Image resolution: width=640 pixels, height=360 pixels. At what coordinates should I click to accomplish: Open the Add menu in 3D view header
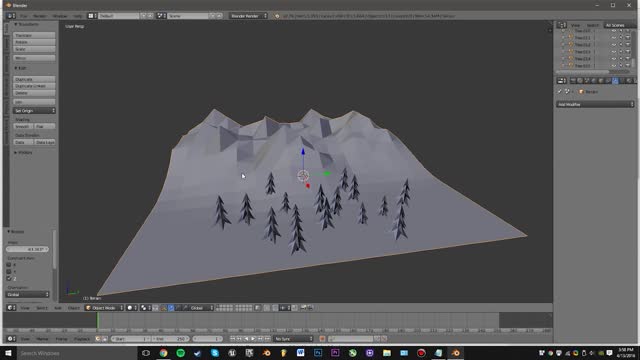click(58, 308)
